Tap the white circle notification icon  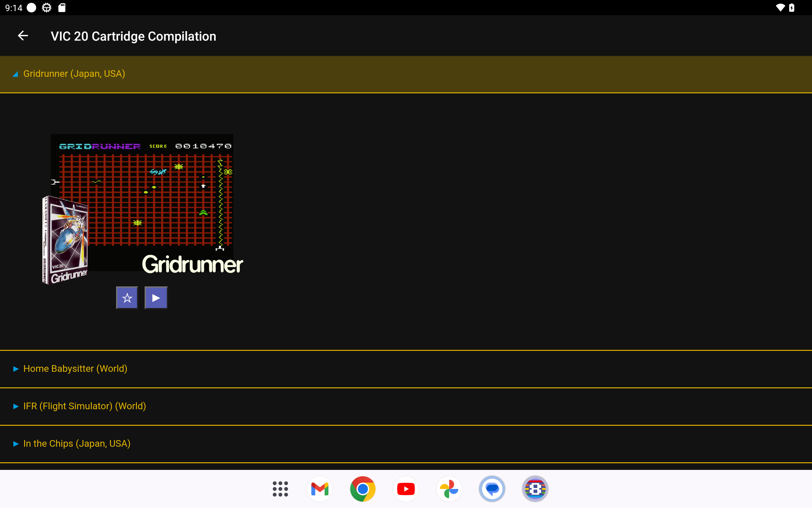point(31,8)
